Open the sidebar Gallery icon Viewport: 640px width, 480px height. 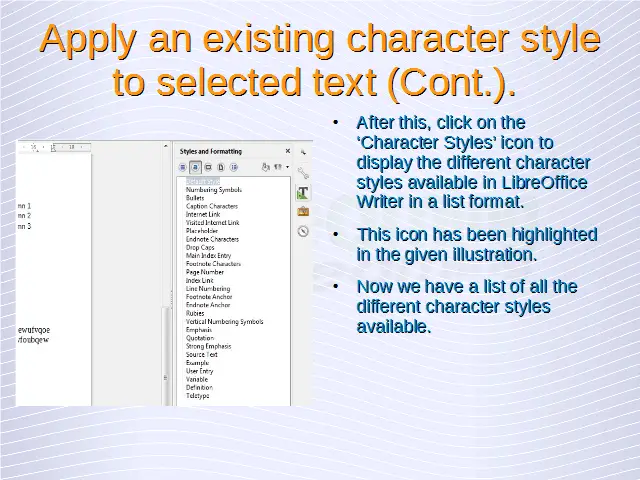(x=303, y=211)
